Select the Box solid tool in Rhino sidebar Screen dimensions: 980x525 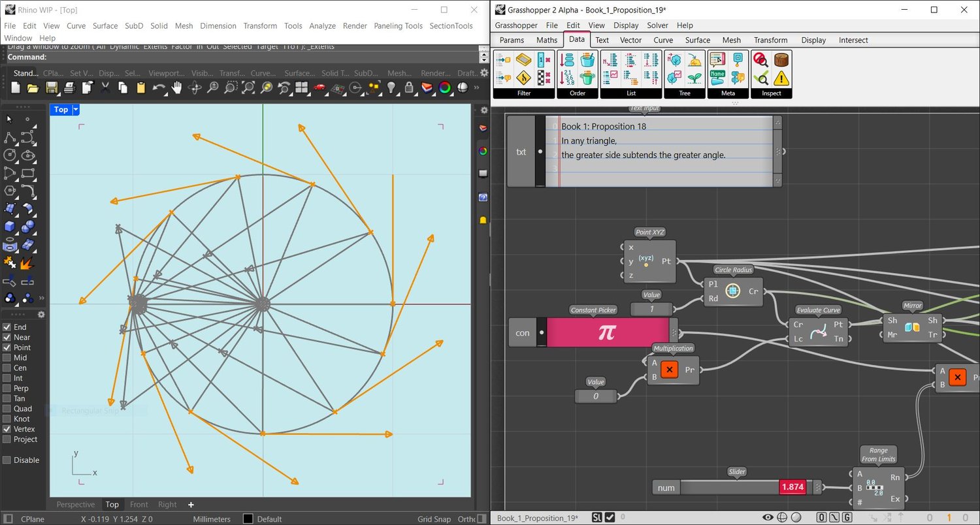click(x=10, y=227)
